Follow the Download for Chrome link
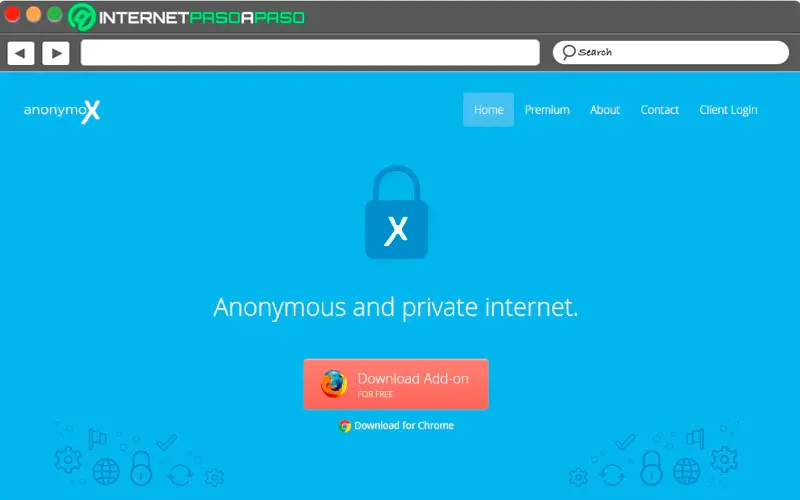 404,426
